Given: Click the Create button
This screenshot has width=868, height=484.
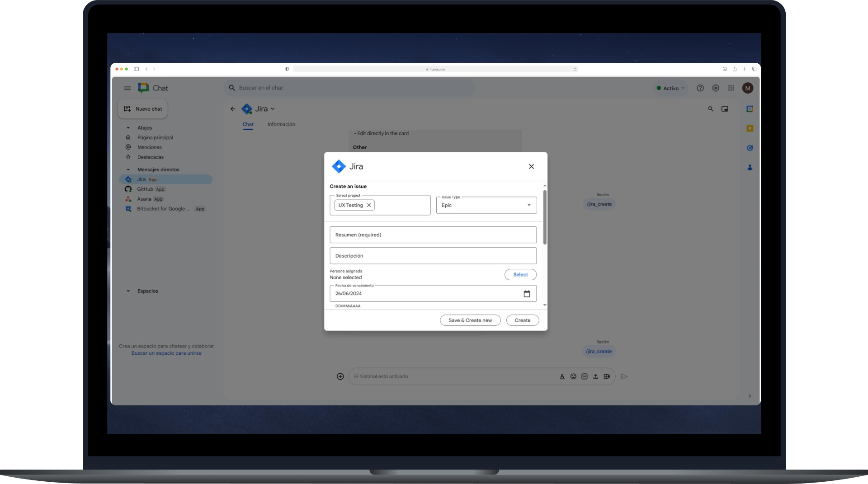Looking at the screenshot, I should click(523, 320).
